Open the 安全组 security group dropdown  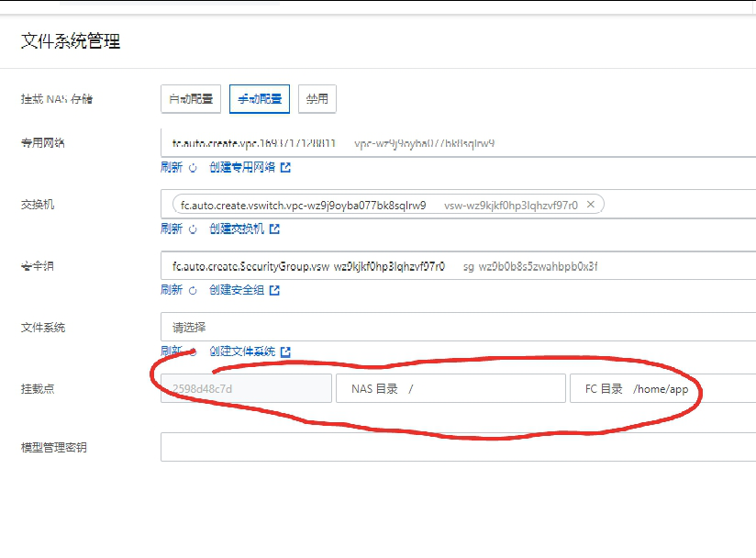coord(458,266)
